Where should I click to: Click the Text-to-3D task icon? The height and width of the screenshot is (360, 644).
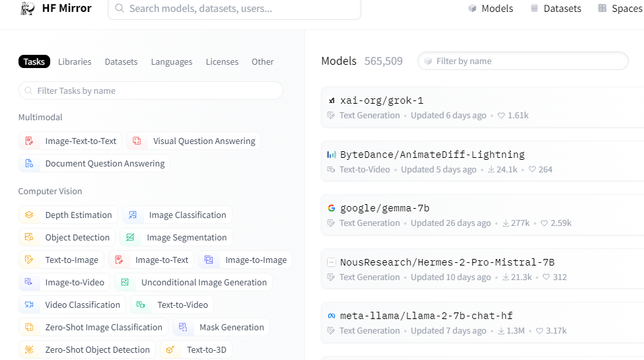(170, 350)
